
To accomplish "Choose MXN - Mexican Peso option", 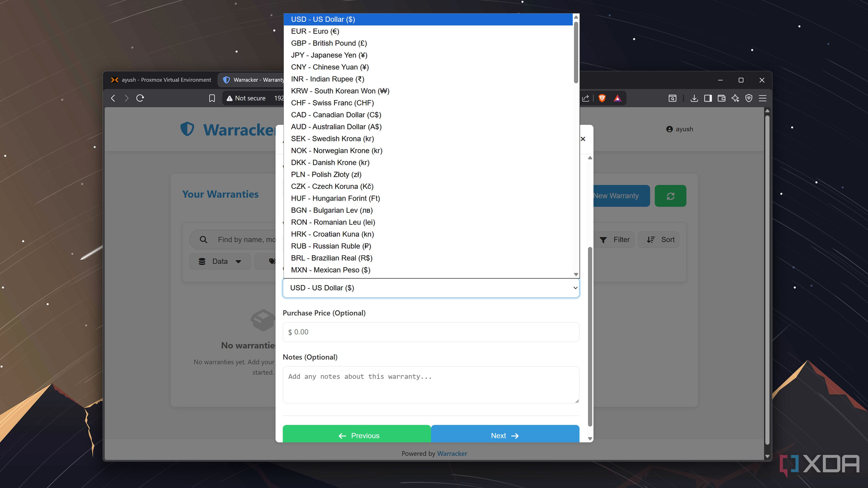I will [x=428, y=270].
